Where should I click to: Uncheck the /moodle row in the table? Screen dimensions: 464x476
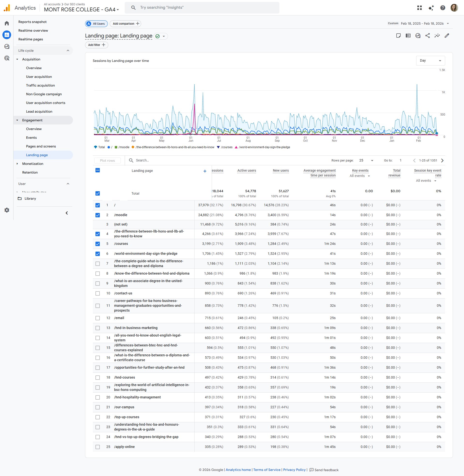tap(98, 215)
